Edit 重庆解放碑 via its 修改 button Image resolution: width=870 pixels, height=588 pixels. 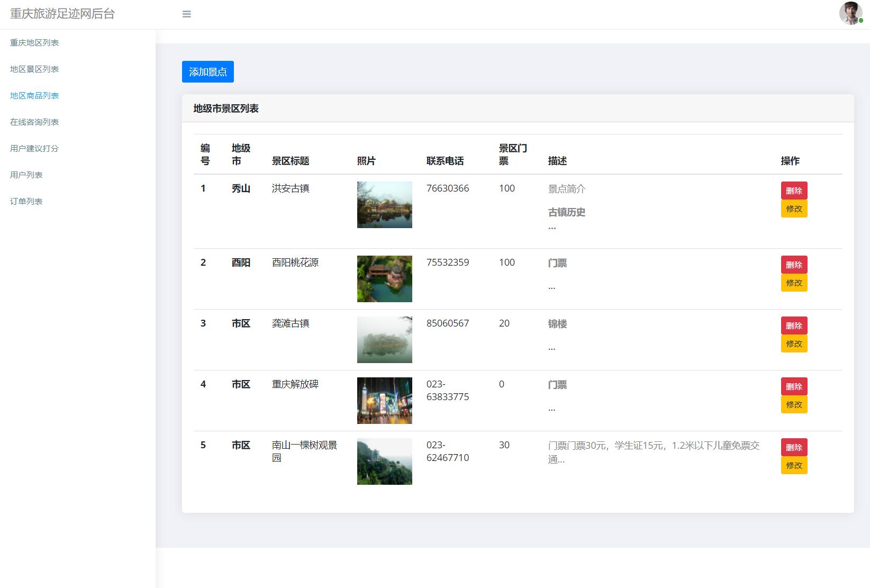pos(794,404)
